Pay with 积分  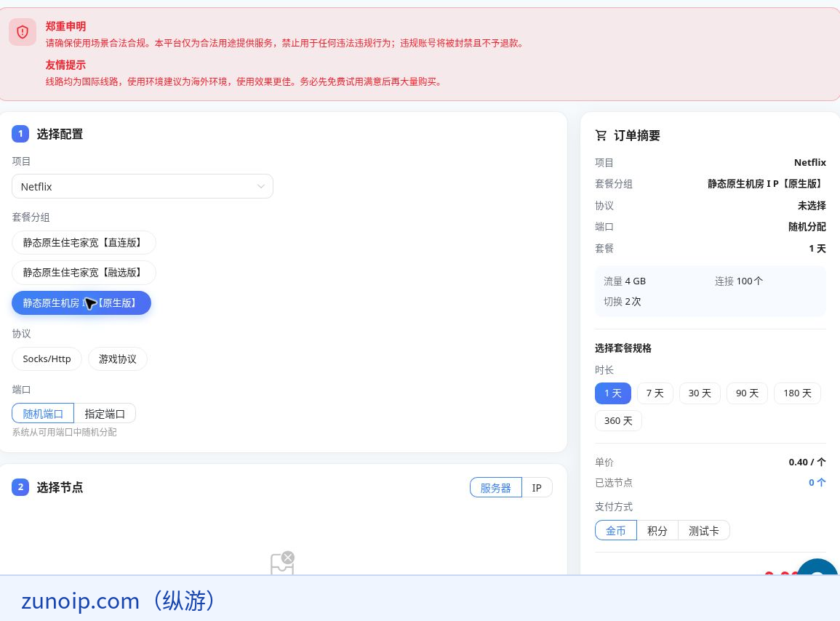(657, 530)
